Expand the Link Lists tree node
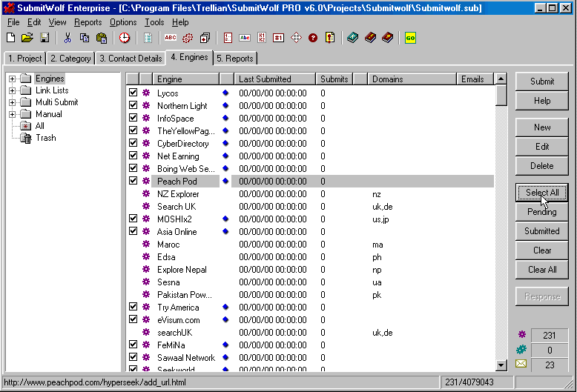This screenshot has width=577, height=392. [12, 90]
